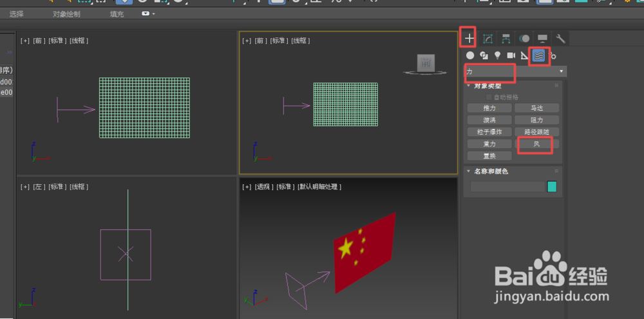Open the [默认明暗处理] shading menu
This screenshot has width=644, height=319.
319,187
